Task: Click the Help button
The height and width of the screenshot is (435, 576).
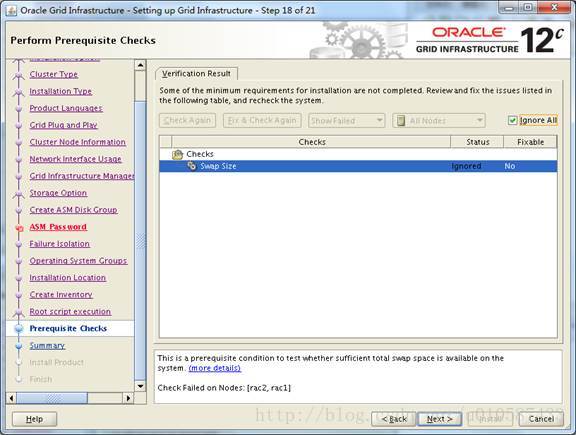Action: tap(35, 419)
